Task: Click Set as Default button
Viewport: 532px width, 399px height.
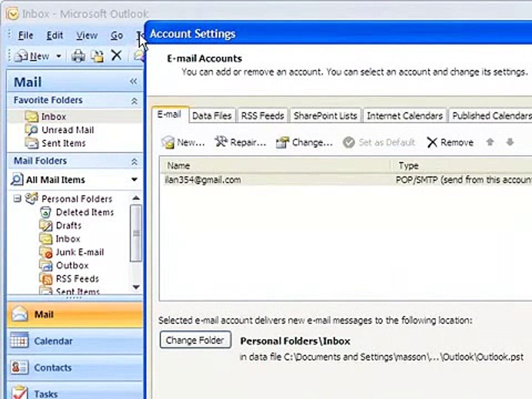Action: click(379, 142)
